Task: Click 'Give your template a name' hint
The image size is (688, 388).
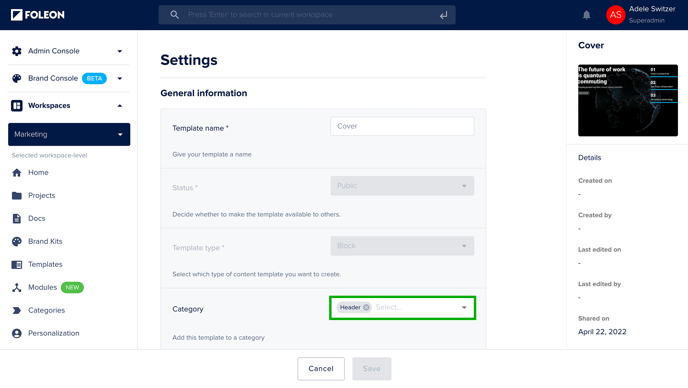Action: point(212,154)
